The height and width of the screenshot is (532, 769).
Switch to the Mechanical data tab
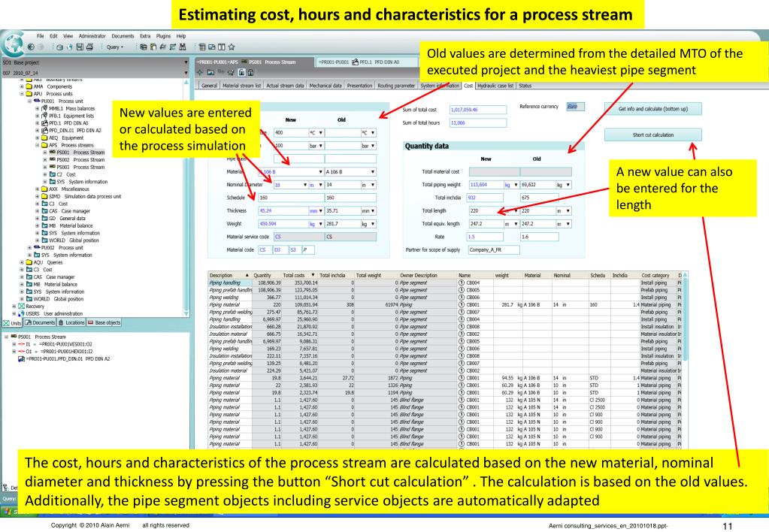coord(325,86)
